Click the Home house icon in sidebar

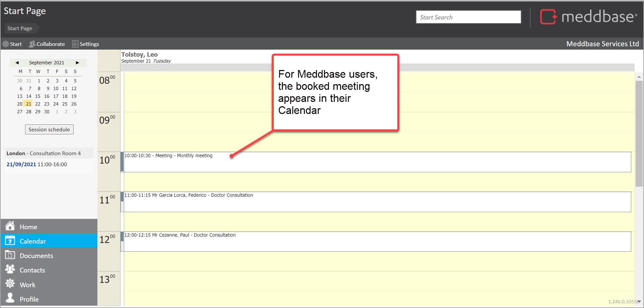pyautogui.click(x=10, y=226)
